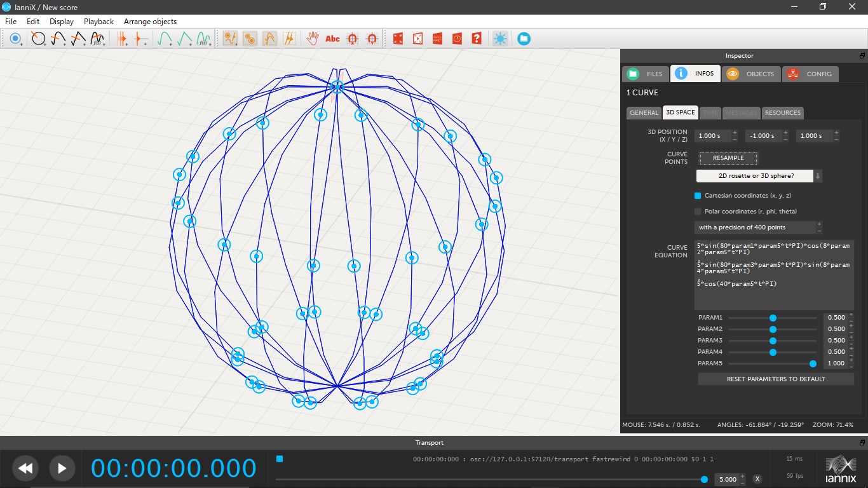Open the '2D rosette or 3D sphere?' dropdown
The image size is (868, 488).
[759, 176]
